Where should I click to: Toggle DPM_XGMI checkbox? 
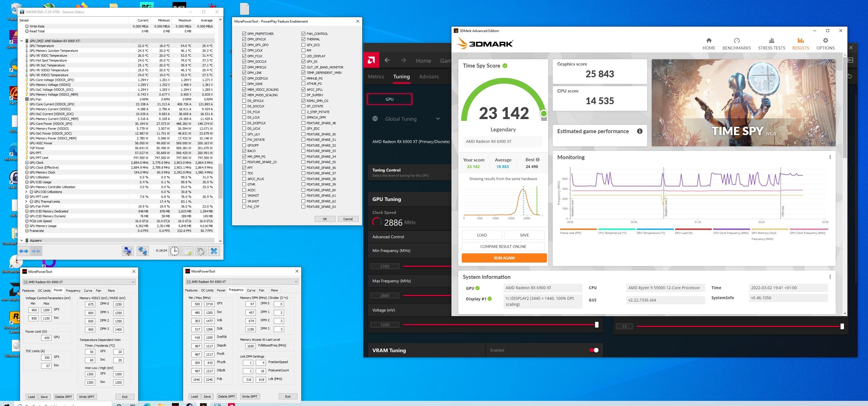(244, 84)
